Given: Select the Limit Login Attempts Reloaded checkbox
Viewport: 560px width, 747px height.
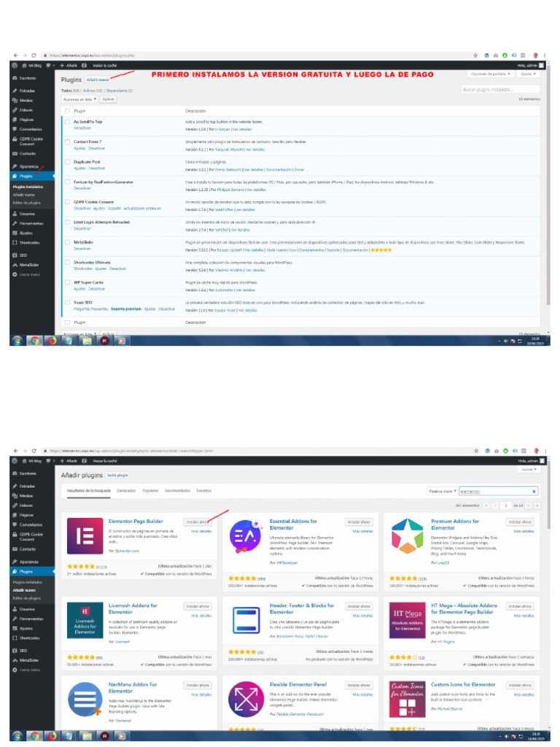Looking at the screenshot, I should [x=68, y=222].
